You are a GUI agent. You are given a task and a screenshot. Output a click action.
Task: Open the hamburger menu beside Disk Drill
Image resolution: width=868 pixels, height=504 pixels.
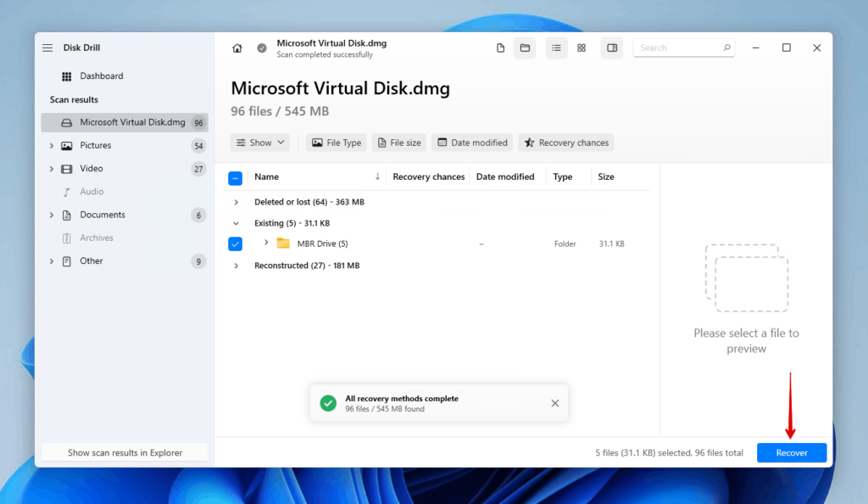click(x=47, y=48)
